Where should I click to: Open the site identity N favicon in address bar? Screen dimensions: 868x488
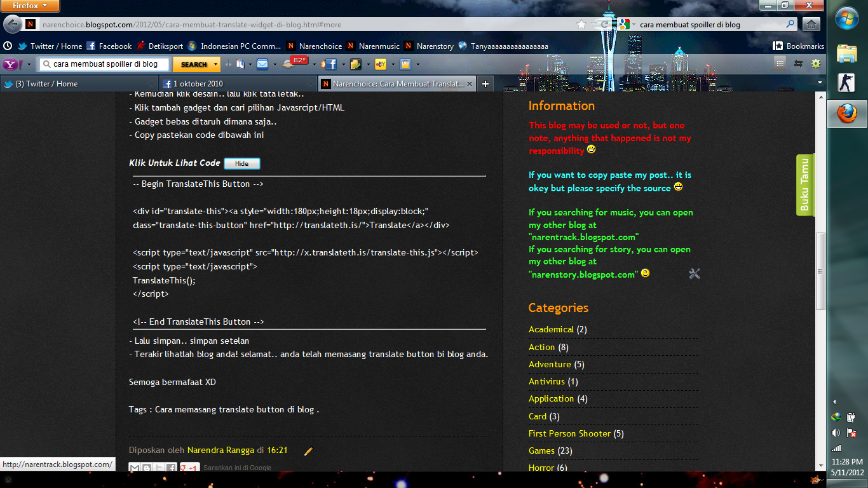coord(31,25)
